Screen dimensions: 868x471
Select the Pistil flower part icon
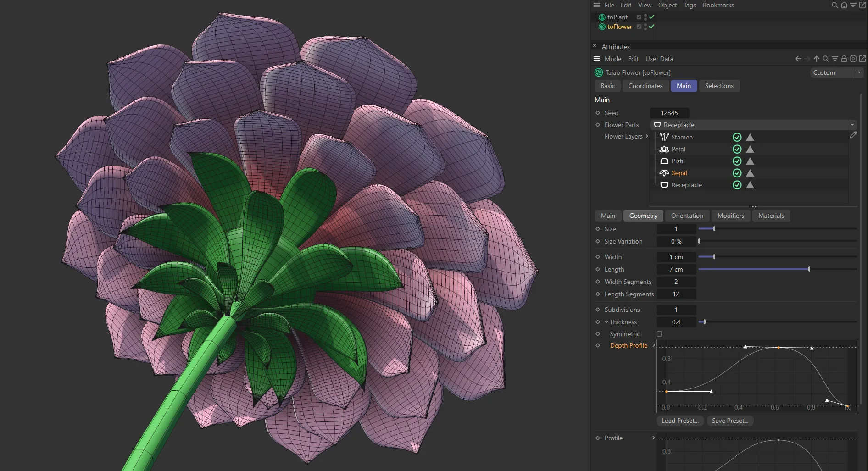tap(664, 161)
